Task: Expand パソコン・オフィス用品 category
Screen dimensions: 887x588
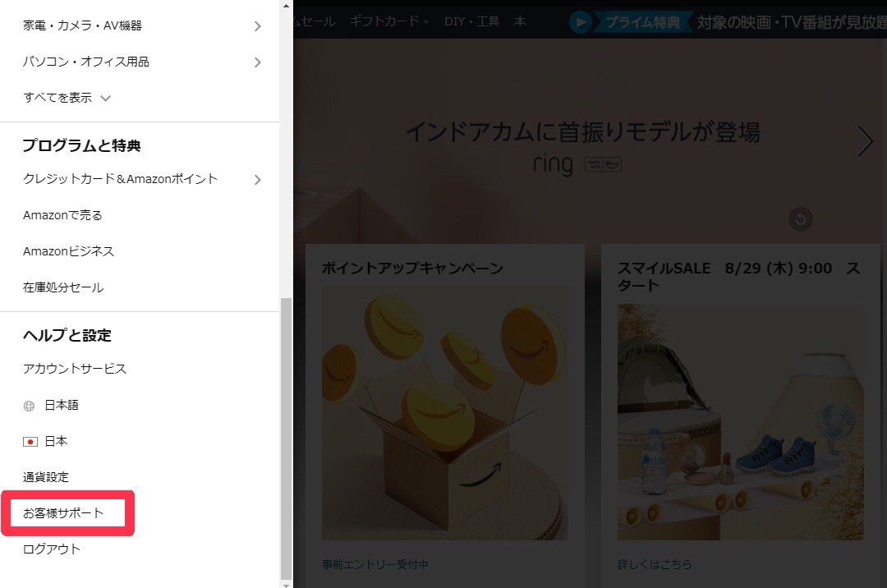Action: (x=257, y=62)
